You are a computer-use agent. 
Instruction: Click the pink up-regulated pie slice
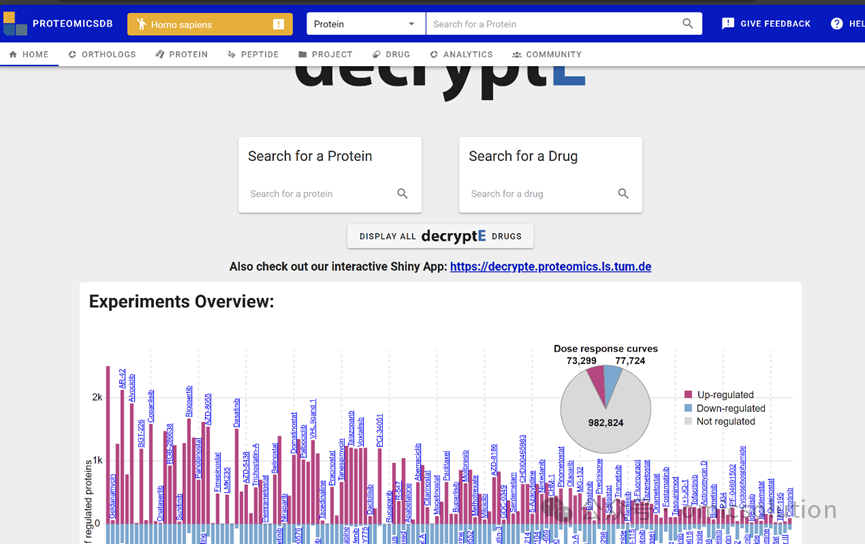coord(597,381)
